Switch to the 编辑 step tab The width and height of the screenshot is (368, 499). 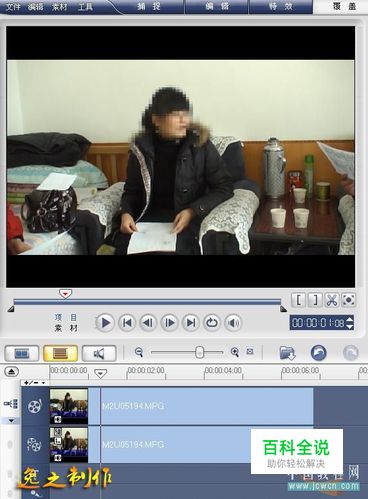217,6
